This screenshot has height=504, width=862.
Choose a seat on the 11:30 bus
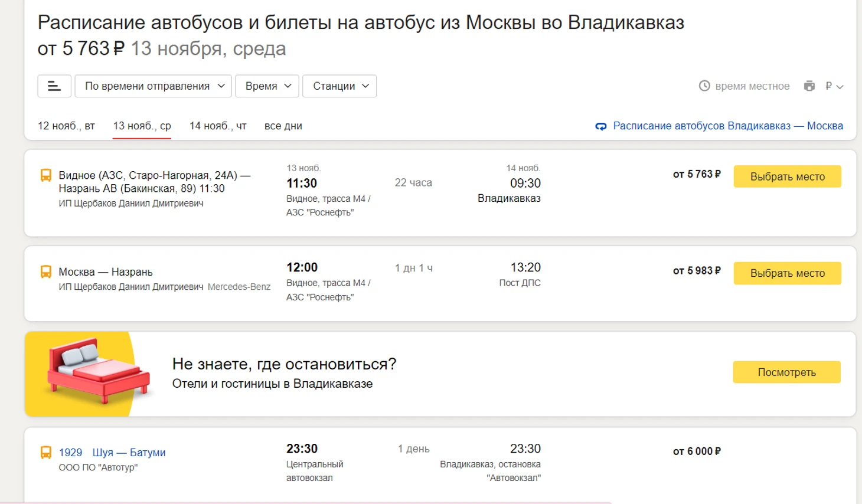click(787, 176)
